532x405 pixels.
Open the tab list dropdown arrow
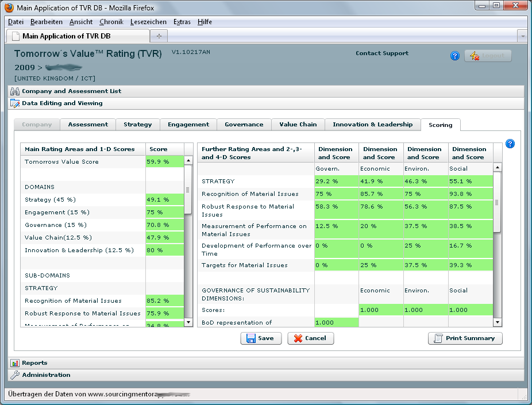[522, 36]
